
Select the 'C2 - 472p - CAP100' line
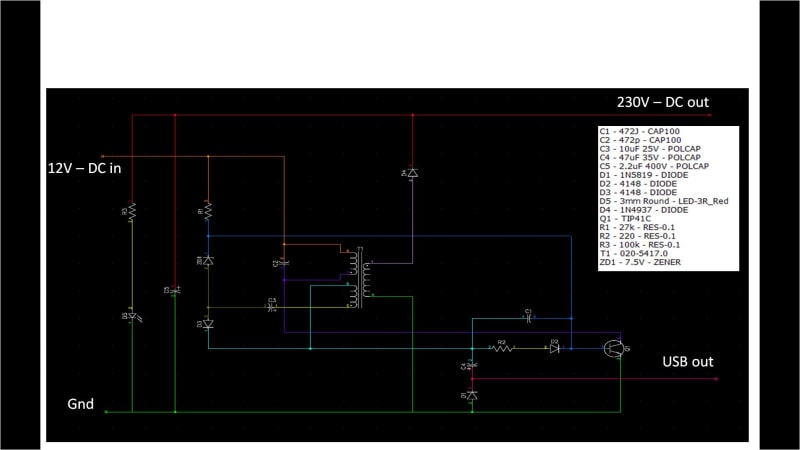pos(640,140)
